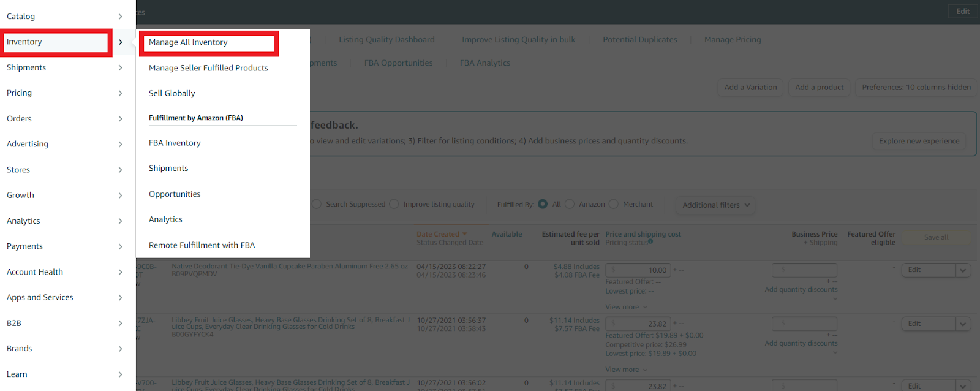This screenshot has width=980, height=391.
Task: Click Edit button for Native Deodorant row
Action: (929, 270)
